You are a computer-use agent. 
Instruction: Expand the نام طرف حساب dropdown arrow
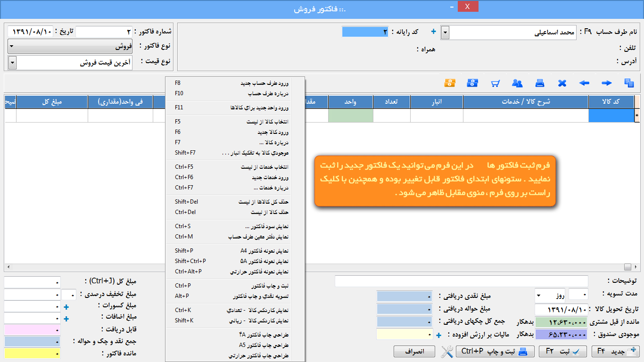point(445,33)
